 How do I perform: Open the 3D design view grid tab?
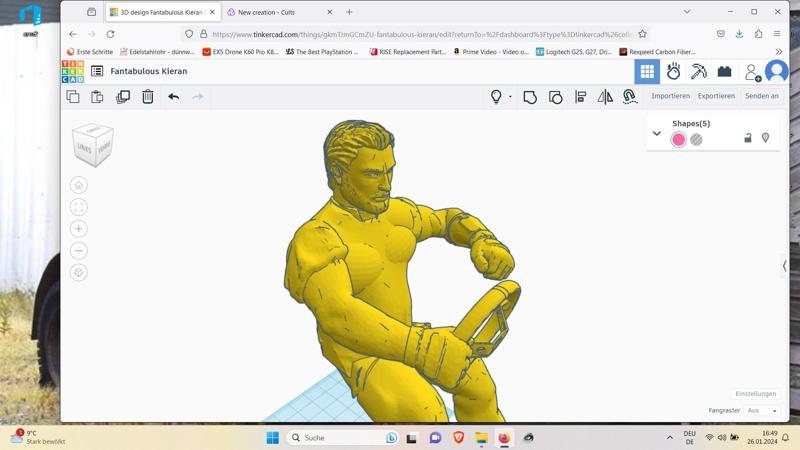(647, 72)
